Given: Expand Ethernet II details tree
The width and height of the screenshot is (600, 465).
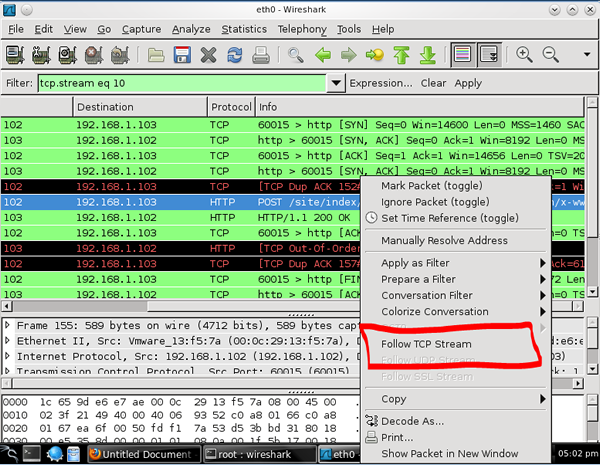Looking at the screenshot, I should point(7,341).
